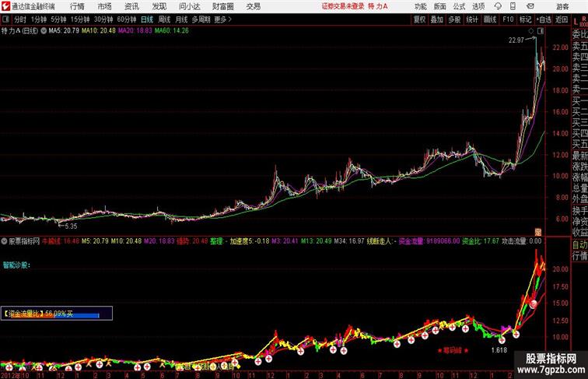
Task: Click the MA10: 20.48 label
Action: click(x=99, y=31)
